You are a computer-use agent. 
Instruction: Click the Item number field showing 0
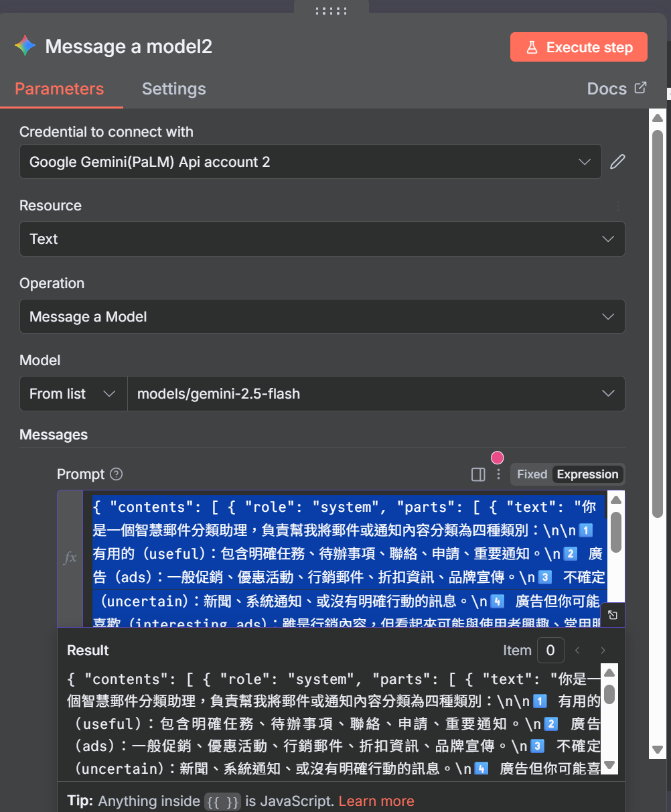(x=550, y=651)
